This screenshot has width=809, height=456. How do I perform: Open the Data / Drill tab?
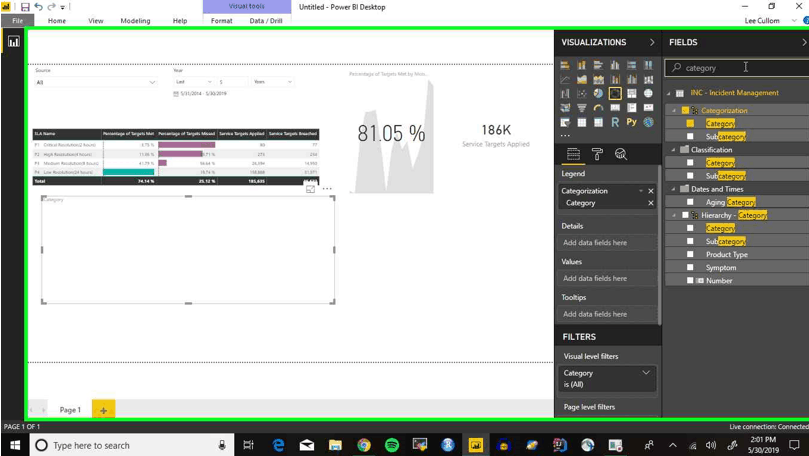click(x=266, y=21)
